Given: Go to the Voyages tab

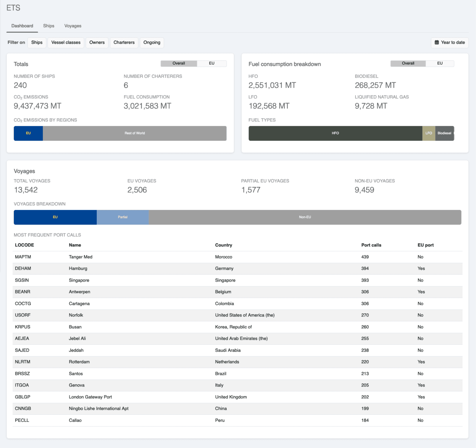Looking at the screenshot, I should pyautogui.click(x=73, y=26).
